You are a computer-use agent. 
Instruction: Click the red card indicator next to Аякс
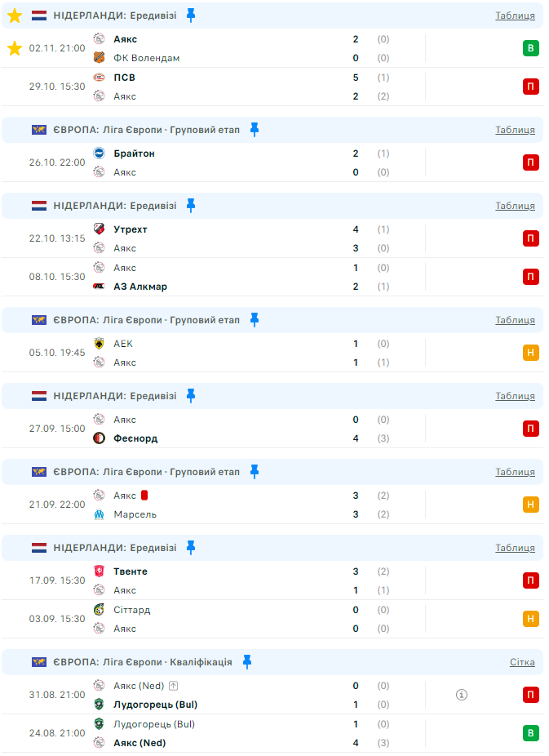[144, 495]
